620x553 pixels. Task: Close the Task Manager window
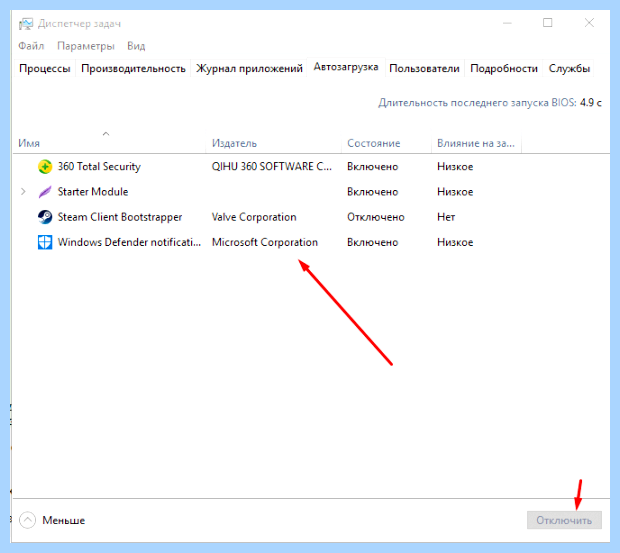[x=589, y=23]
